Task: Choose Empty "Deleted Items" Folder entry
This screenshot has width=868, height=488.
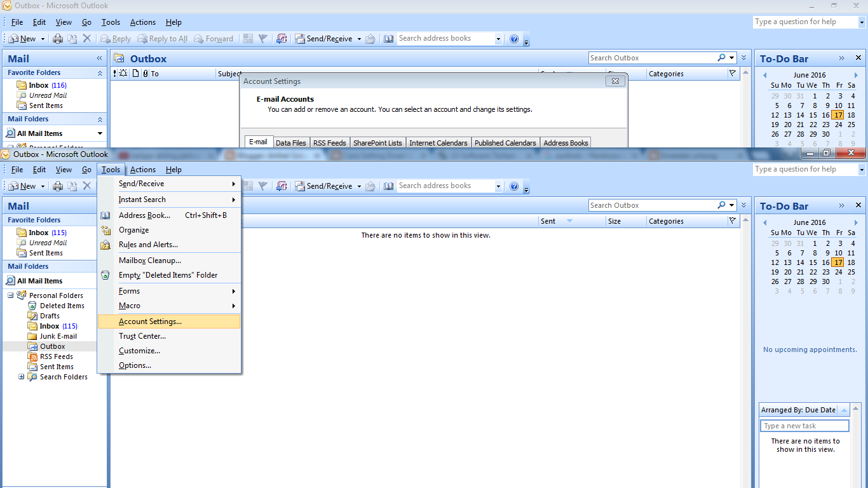Action: (x=169, y=275)
